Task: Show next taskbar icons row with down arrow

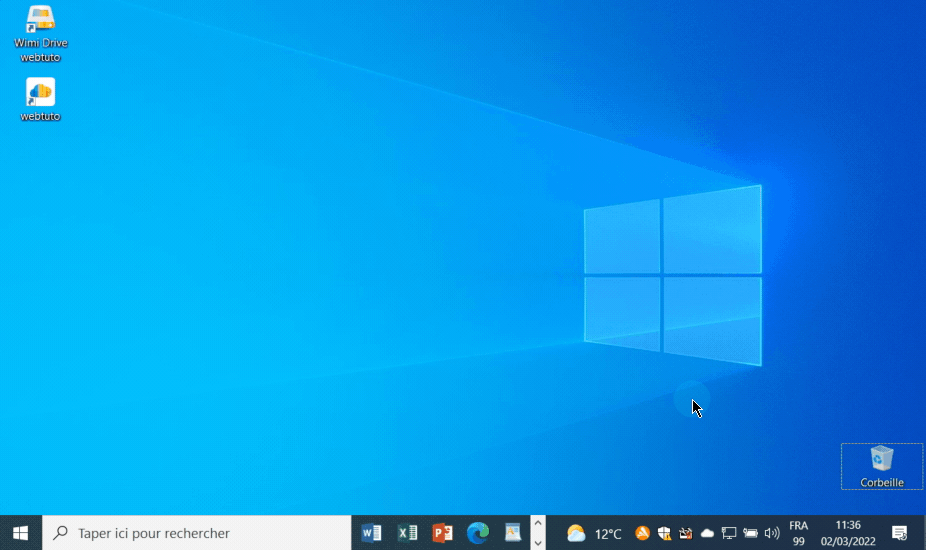Action: pos(538,542)
